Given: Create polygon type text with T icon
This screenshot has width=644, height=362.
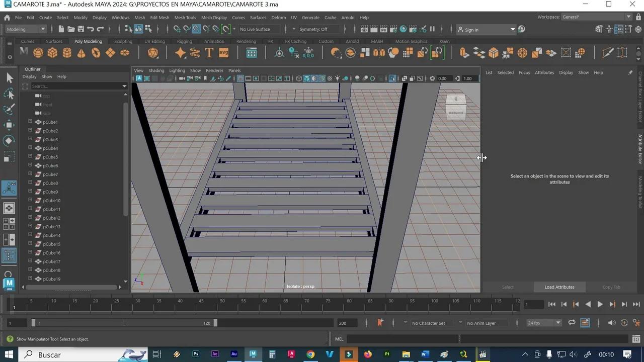Looking at the screenshot, I should pos(209,52).
